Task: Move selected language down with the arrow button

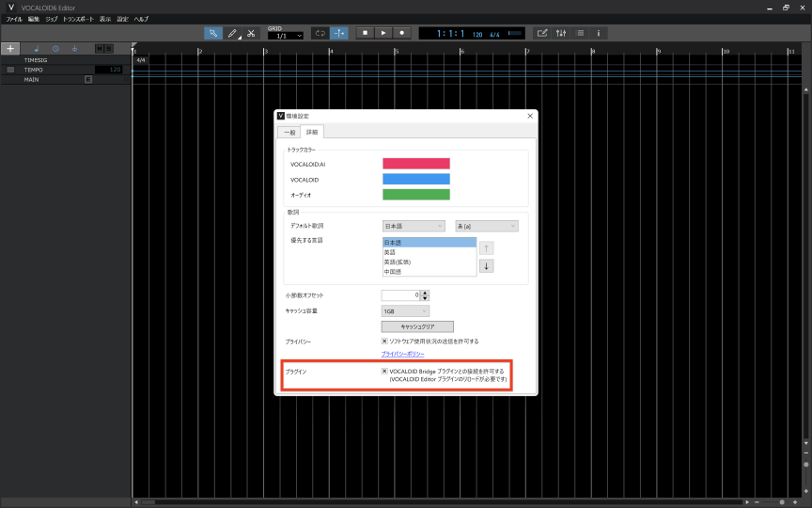Action: (486, 266)
